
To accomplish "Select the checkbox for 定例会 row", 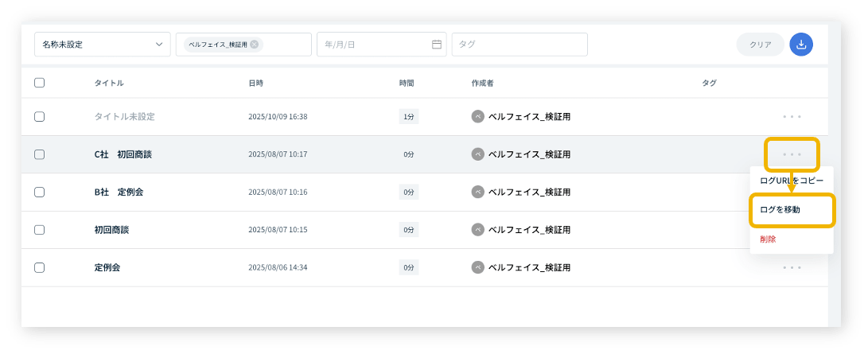I will [40, 267].
